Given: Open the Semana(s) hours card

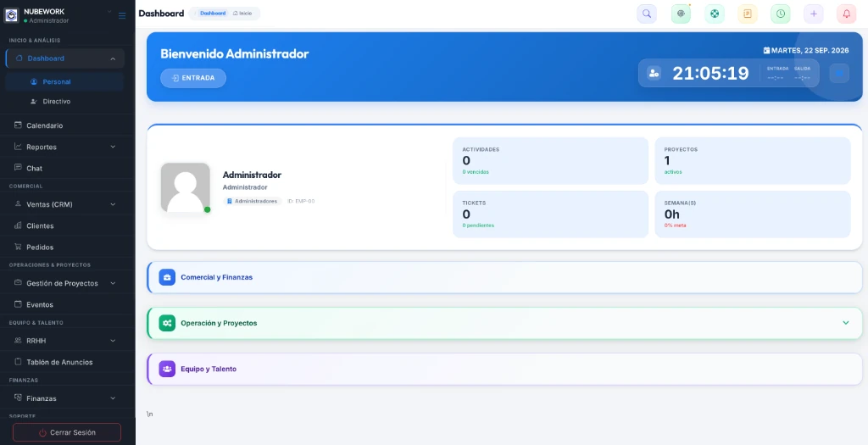Looking at the screenshot, I should click(x=753, y=214).
